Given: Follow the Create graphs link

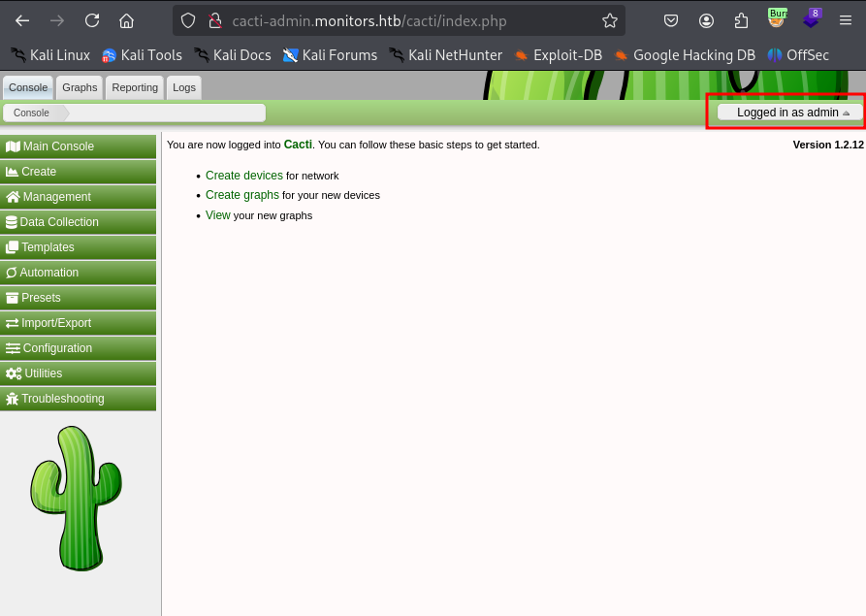Looking at the screenshot, I should click(x=241, y=195).
